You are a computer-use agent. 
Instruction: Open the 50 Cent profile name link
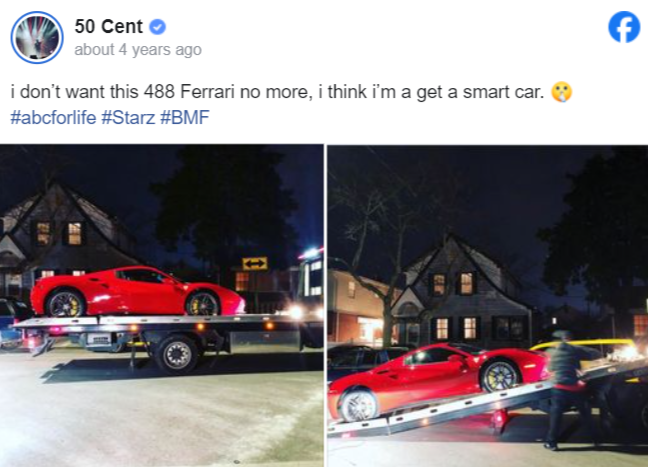tap(108, 27)
